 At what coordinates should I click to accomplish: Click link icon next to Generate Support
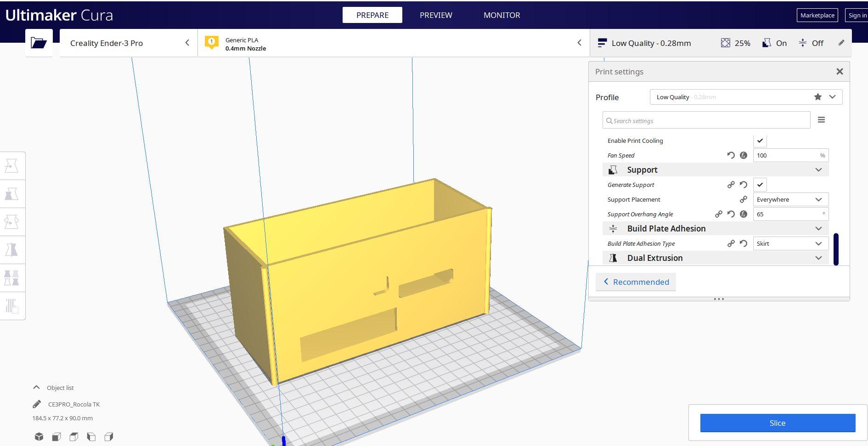point(731,185)
